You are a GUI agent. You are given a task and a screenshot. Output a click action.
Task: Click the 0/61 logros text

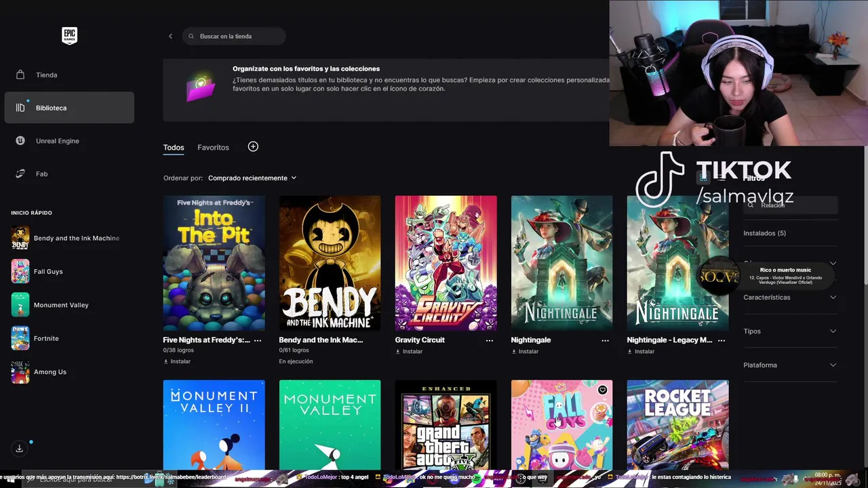[294, 350]
